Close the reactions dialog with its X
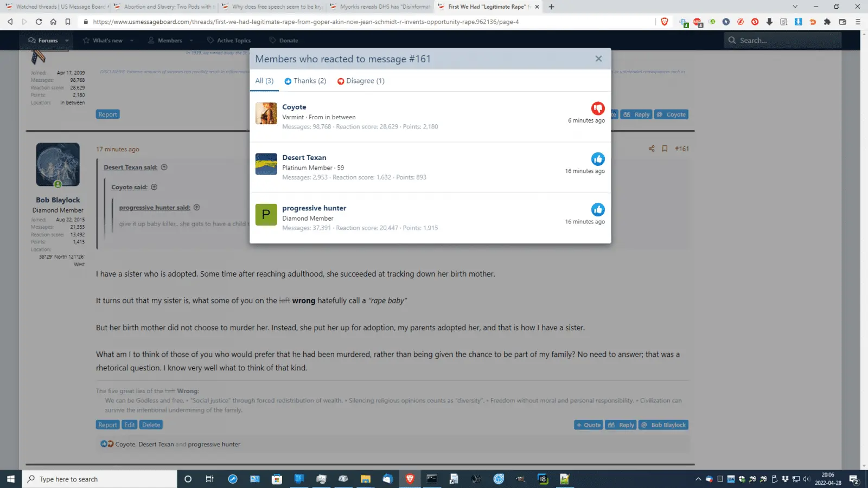Screen dimensions: 868x488 (x=598, y=59)
